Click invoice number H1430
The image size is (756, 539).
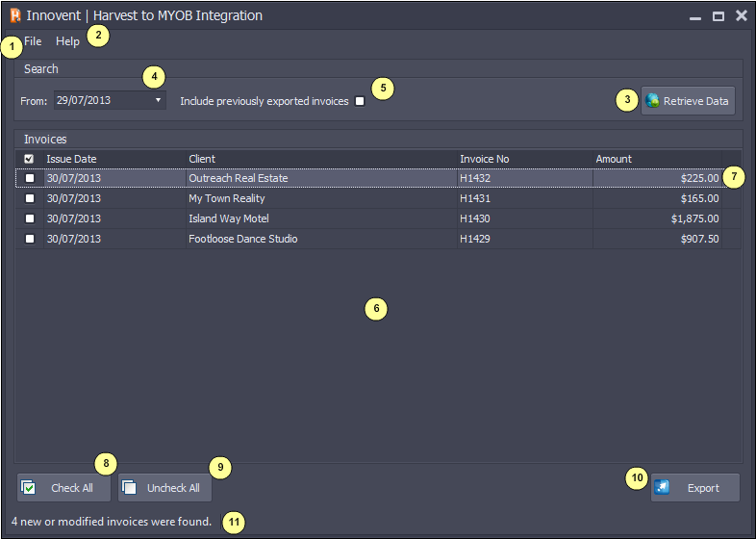[x=475, y=218]
